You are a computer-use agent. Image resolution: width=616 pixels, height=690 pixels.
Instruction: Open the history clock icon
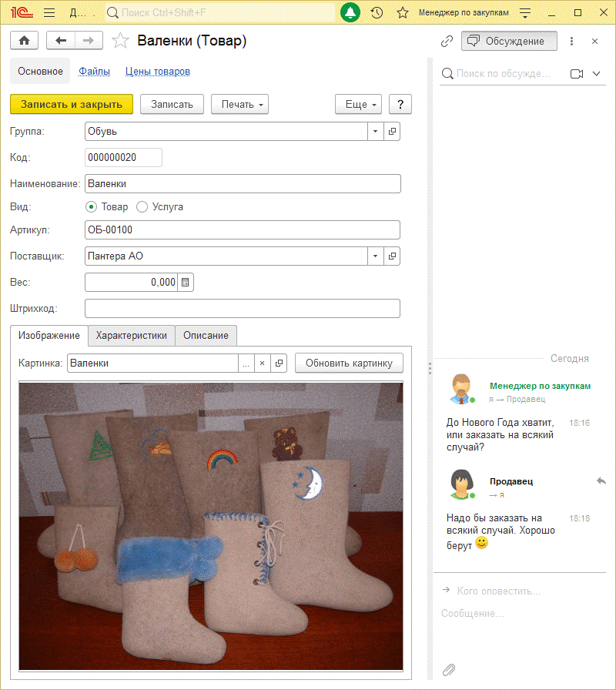pos(377,12)
